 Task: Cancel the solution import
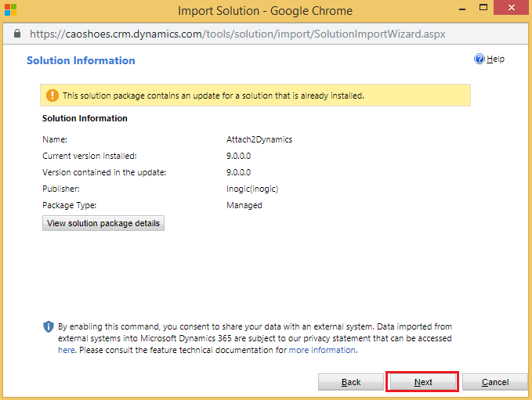click(495, 382)
